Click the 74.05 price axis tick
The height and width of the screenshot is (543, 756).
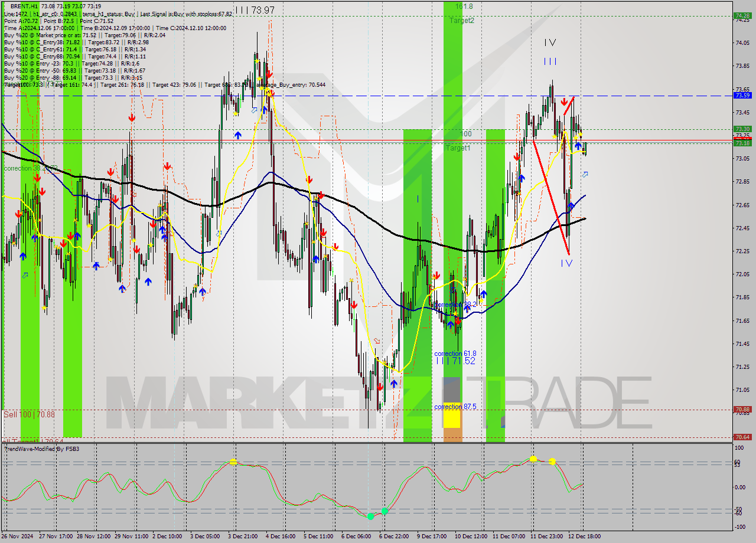pos(743,42)
